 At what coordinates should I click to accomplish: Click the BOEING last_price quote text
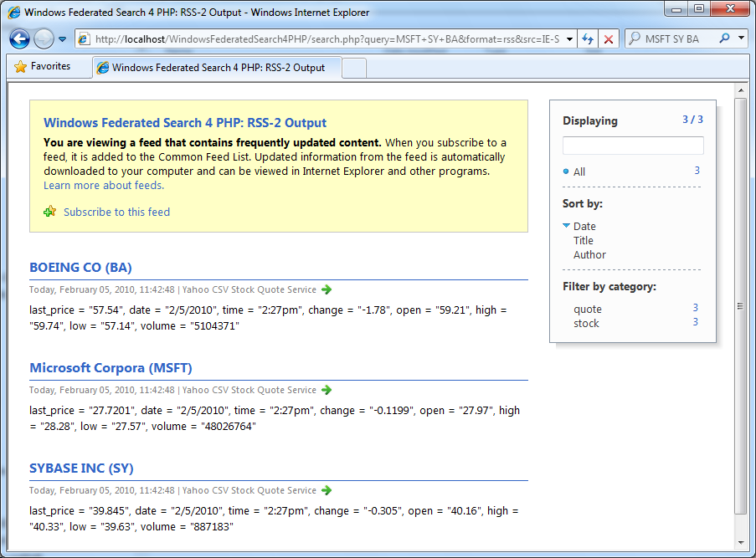[x=268, y=318]
